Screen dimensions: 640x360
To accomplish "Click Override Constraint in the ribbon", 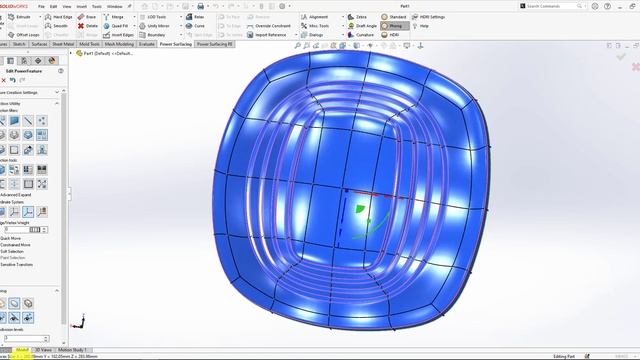I will click(269, 26).
